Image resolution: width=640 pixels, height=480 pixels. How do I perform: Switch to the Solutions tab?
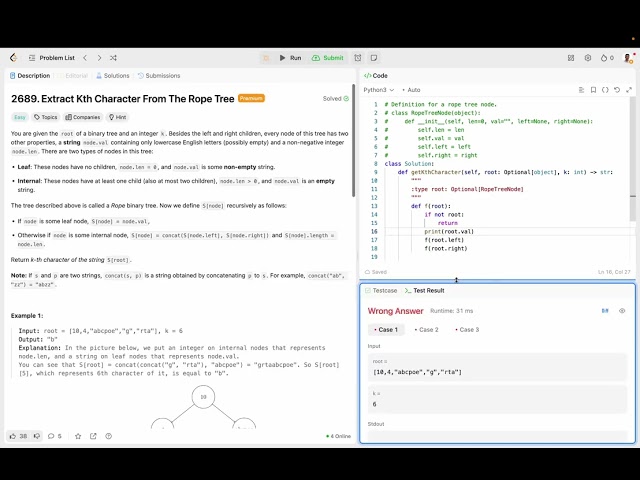click(x=113, y=75)
